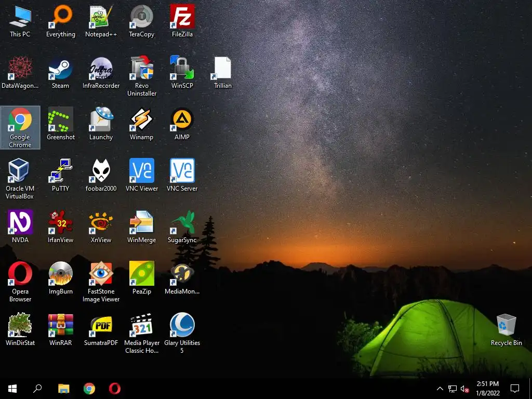Click the Opera Browser desktop shortcut
The width and height of the screenshot is (532, 399).
[x=20, y=282]
